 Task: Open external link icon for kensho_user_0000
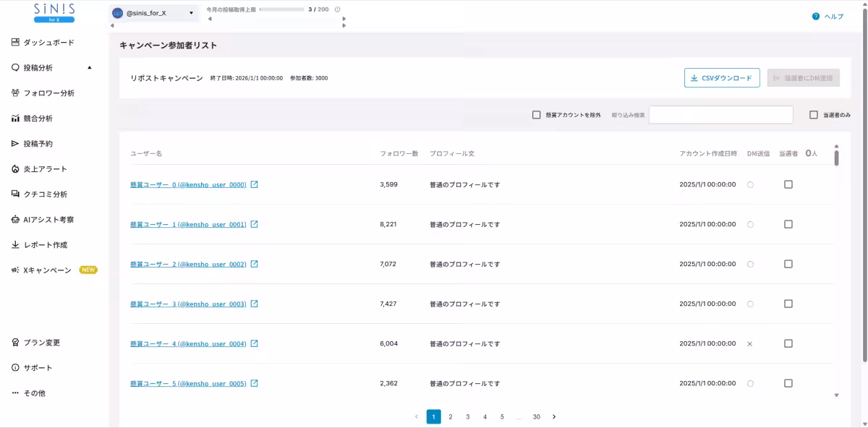click(254, 184)
